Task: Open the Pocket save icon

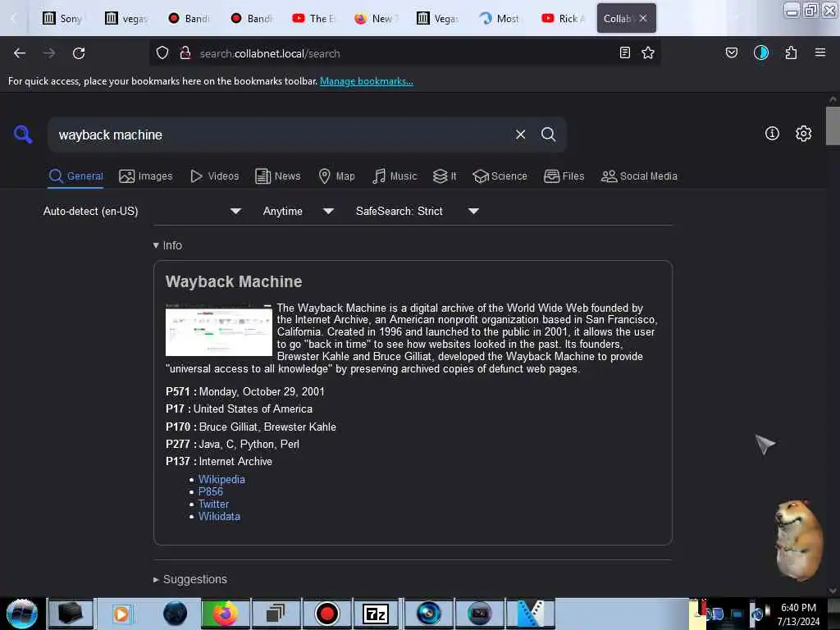Action: [731, 52]
